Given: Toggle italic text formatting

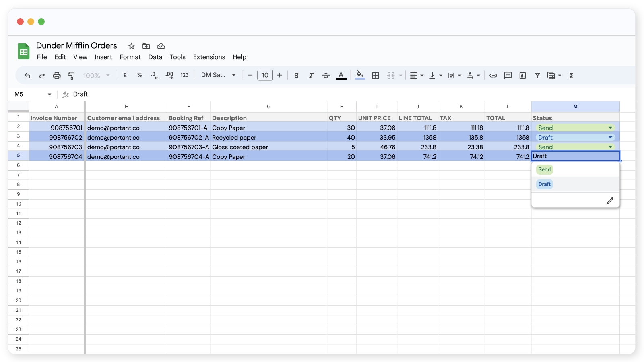Looking at the screenshot, I should 311,76.
